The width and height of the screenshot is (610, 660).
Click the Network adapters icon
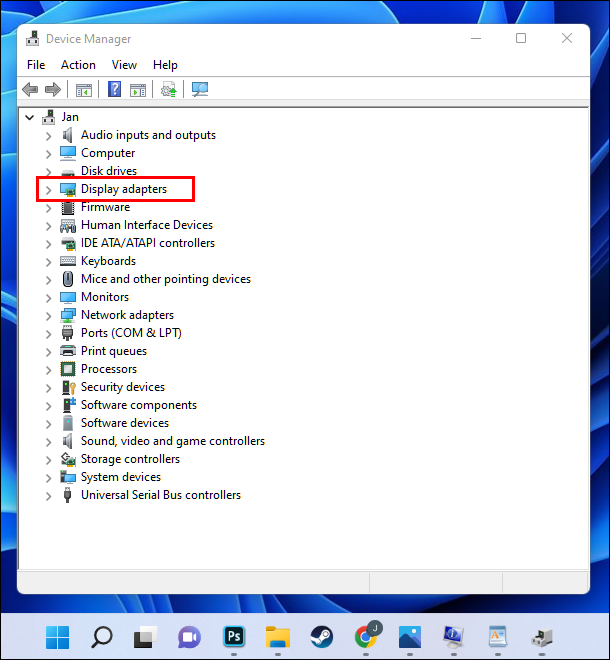[68, 315]
